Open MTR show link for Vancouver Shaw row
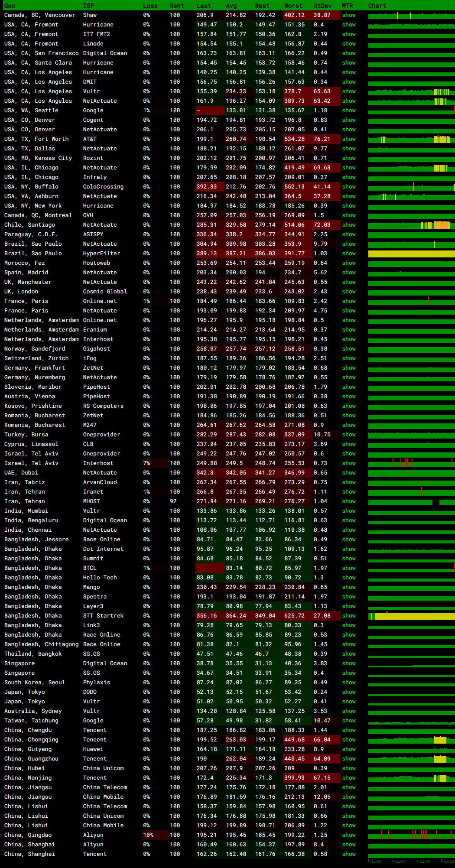This screenshot has width=455, height=868. [x=348, y=15]
